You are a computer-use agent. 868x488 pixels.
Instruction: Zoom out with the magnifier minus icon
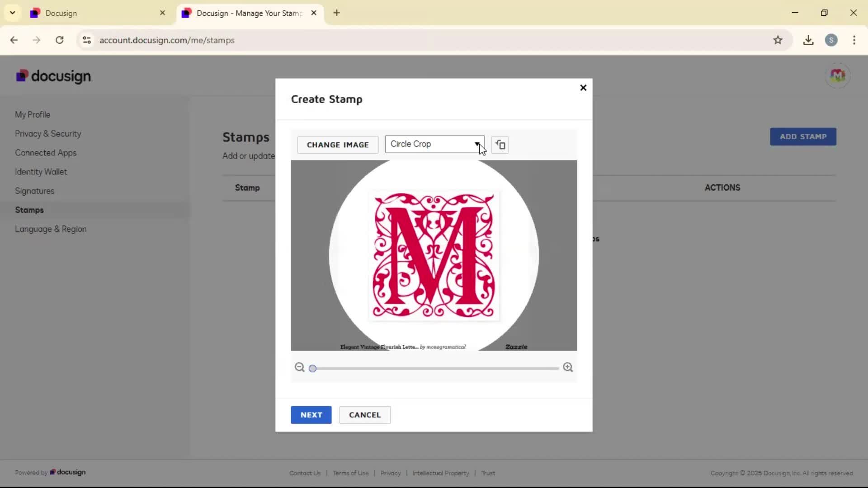tap(299, 367)
